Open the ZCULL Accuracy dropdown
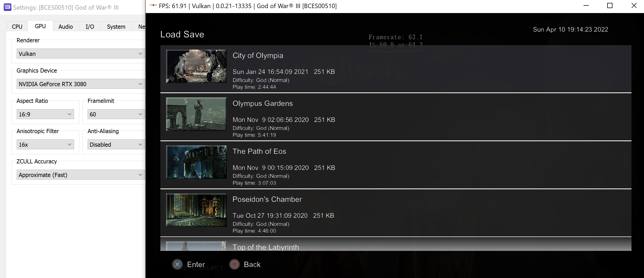Screen dimensions: 644x278 [80, 175]
